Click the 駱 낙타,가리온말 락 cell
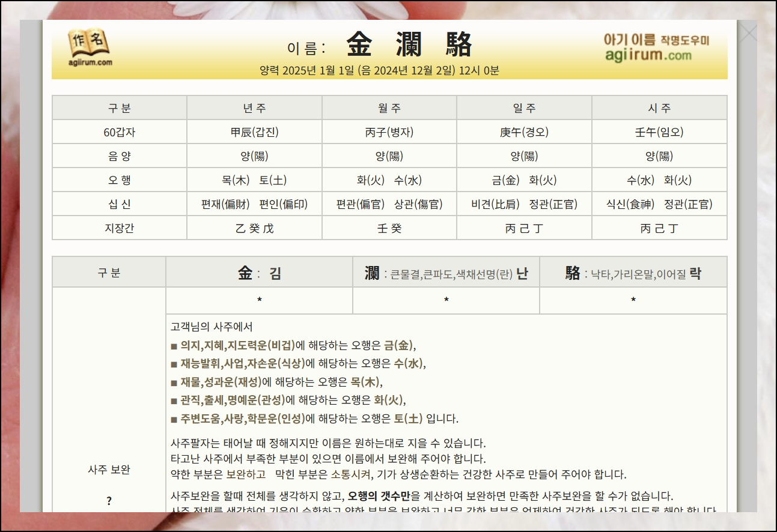The width and height of the screenshot is (777, 532). (633, 273)
